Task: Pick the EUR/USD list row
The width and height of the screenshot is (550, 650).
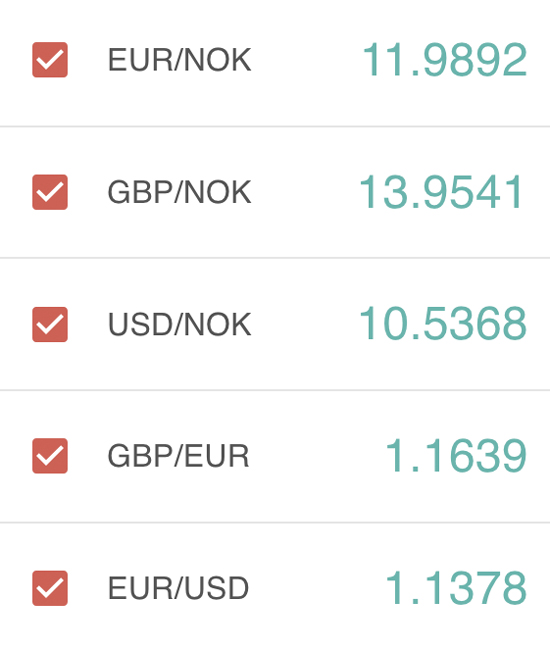Action: point(275,587)
